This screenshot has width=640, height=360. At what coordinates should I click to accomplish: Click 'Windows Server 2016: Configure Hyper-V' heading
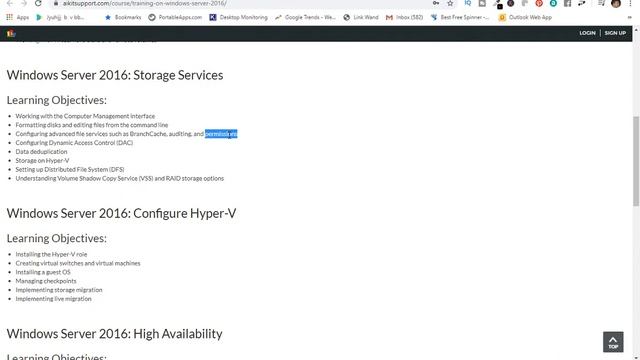[x=121, y=213]
